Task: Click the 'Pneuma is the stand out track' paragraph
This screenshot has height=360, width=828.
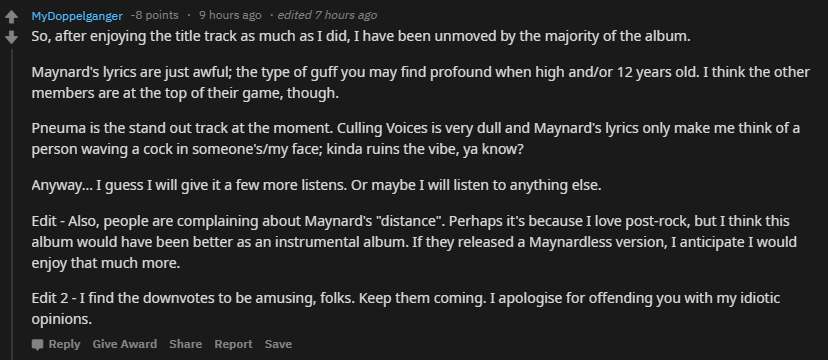Action: [x=416, y=139]
